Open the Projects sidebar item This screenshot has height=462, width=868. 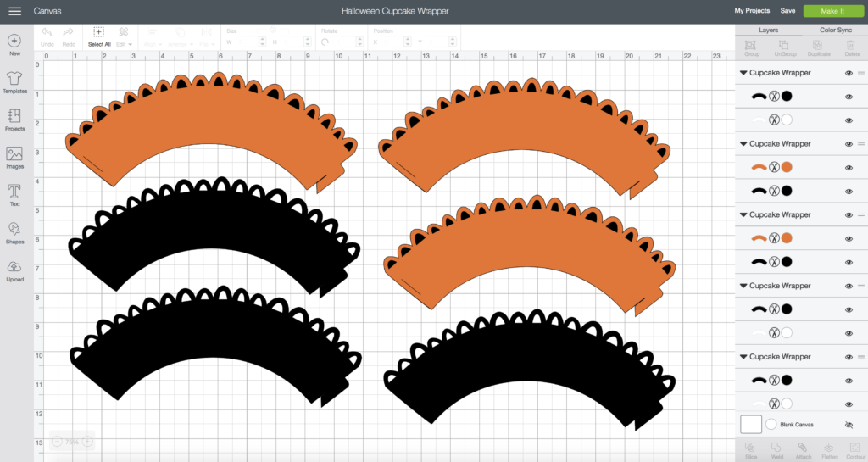point(15,120)
